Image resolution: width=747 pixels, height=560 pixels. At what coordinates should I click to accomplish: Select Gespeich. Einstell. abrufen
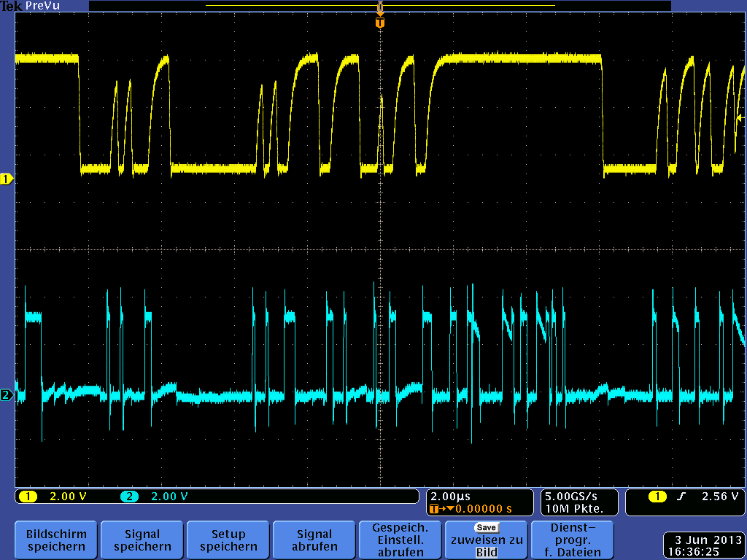coord(400,540)
